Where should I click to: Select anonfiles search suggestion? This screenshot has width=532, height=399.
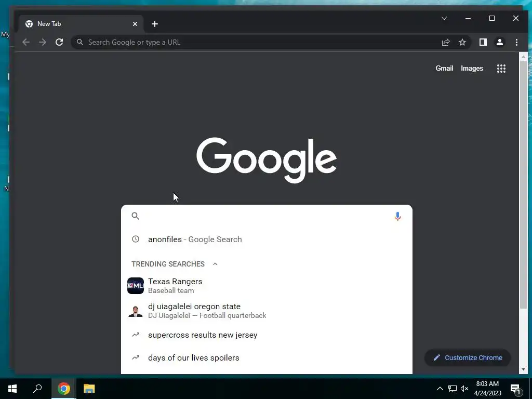coord(267,239)
